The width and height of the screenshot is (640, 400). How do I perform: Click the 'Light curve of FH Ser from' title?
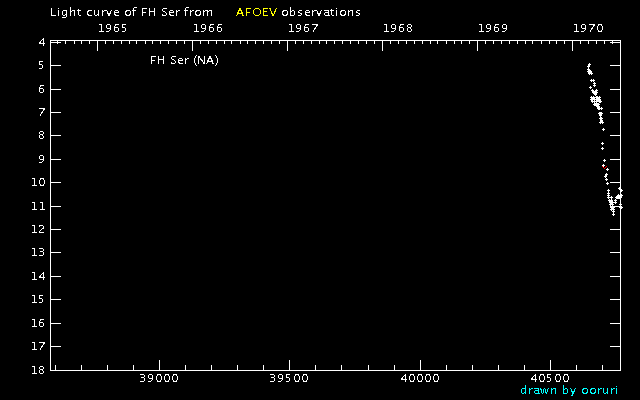coord(131,12)
